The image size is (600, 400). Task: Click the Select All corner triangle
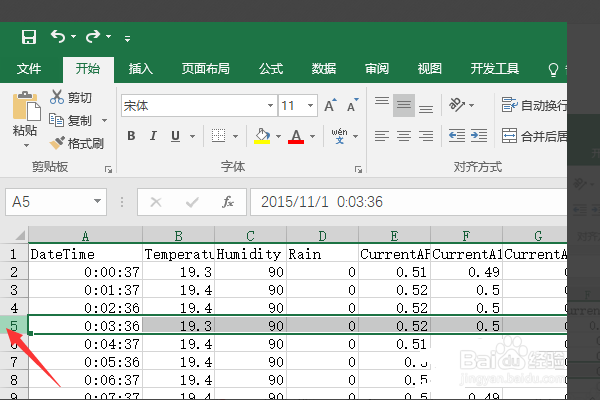coord(20,235)
